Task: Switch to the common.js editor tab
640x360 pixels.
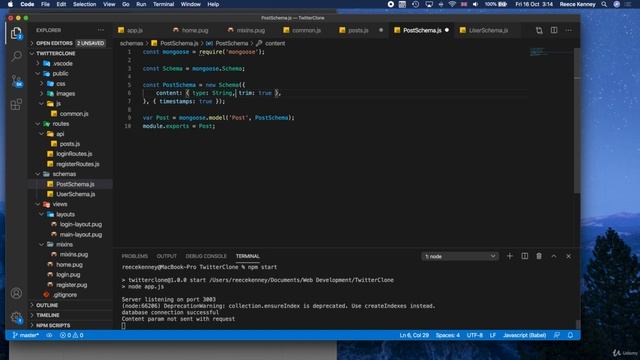Action: [306, 30]
